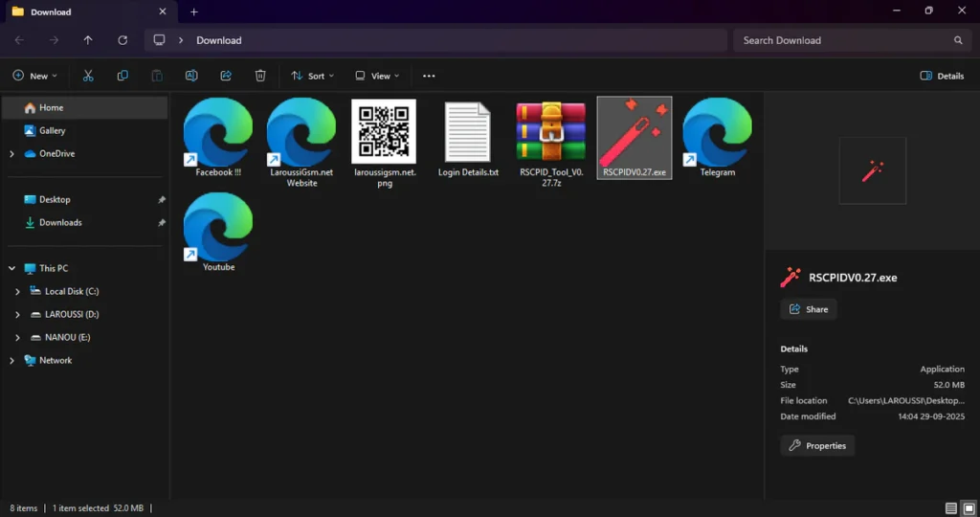This screenshot has height=517, width=980.
Task: Switch to large thumbnails view in status bar
Action: tap(968, 507)
